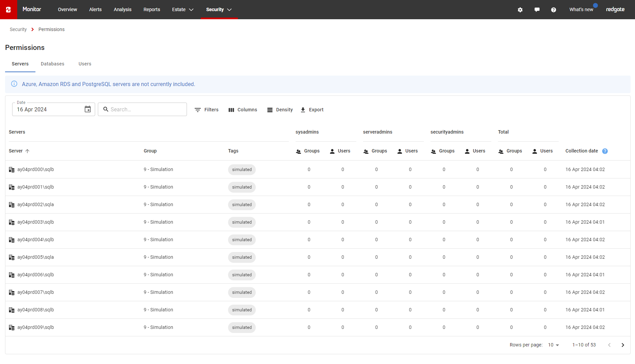Open server ay04prd003\sqlb

[35, 222]
